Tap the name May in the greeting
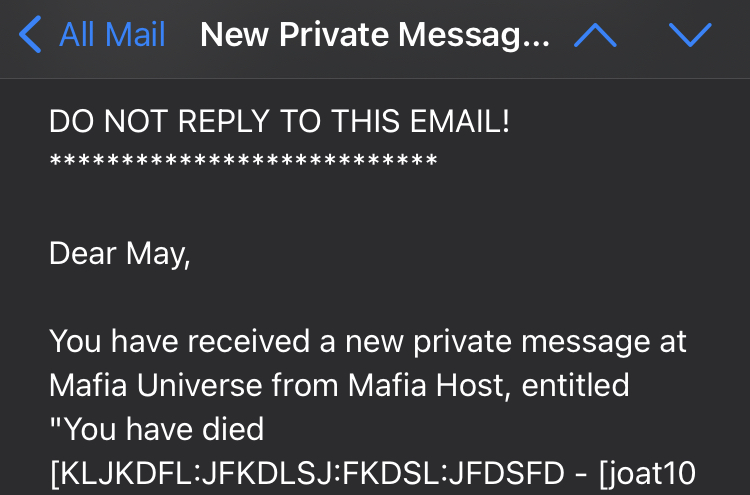This screenshot has width=750, height=495. coord(158,254)
